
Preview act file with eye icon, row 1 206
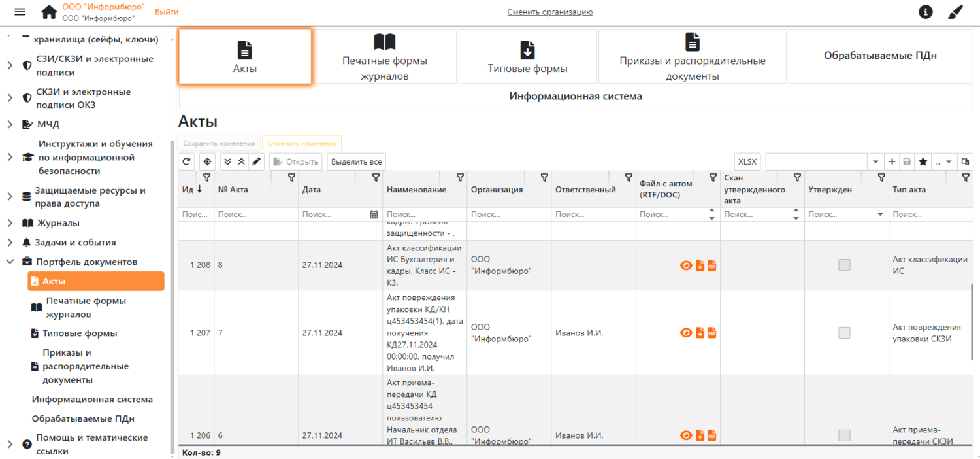click(686, 435)
